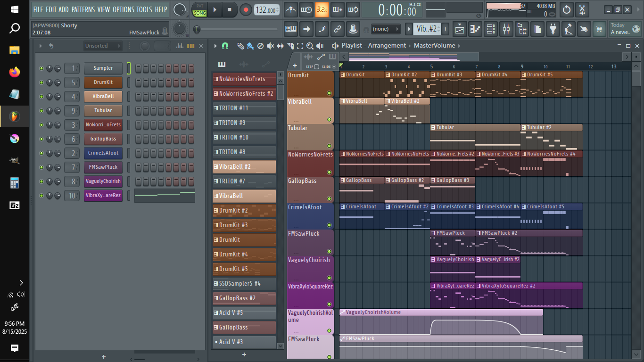Open the Plugin database plug icon

pyautogui.click(x=553, y=29)
